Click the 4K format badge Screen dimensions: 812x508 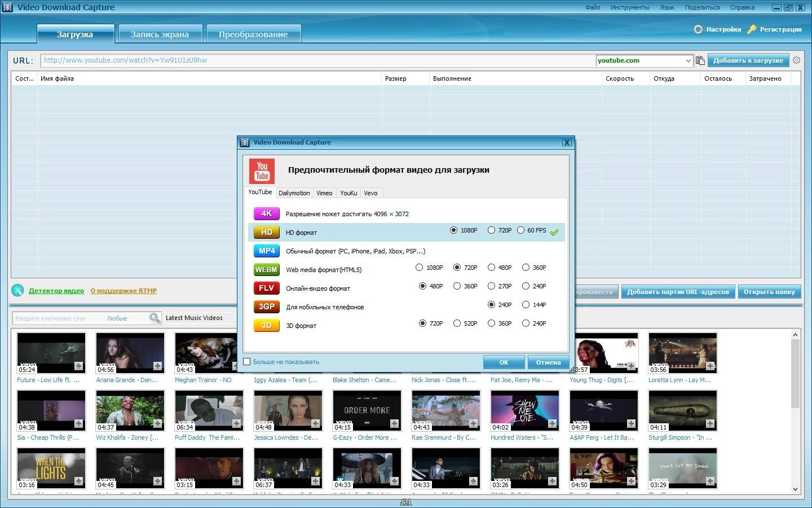coord(267,213)
